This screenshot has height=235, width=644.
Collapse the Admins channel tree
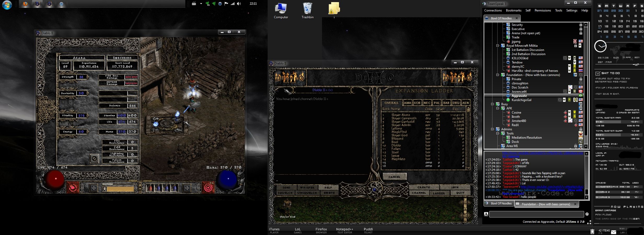click(x=492, y=129)
